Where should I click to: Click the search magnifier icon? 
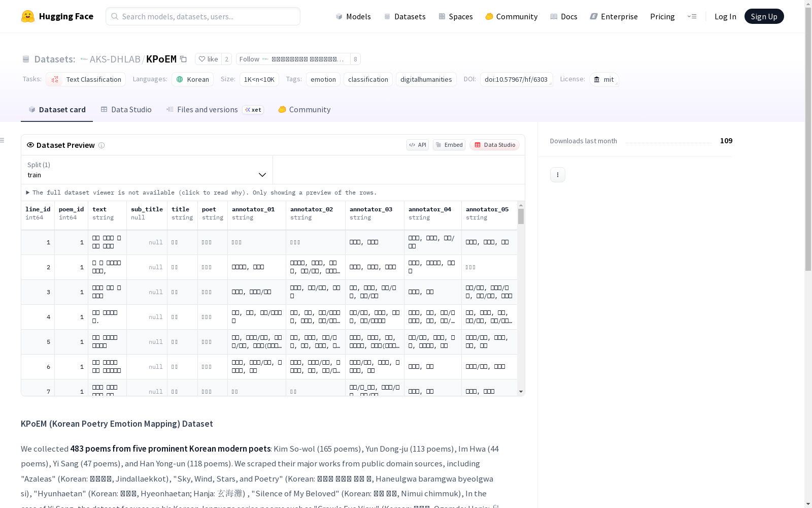[x=115, y=16]
